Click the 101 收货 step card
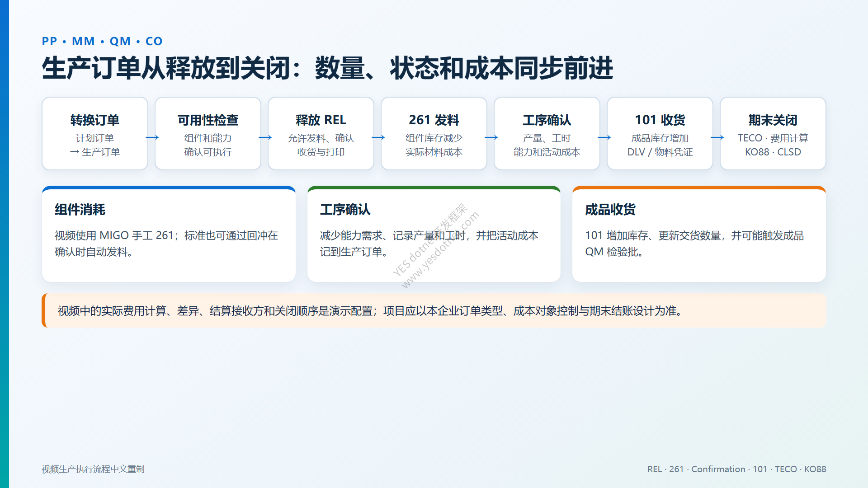 click(660, 134)
